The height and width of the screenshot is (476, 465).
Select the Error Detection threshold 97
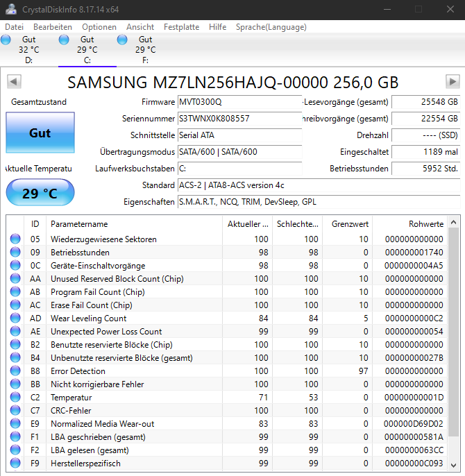[x=363, y=371]
